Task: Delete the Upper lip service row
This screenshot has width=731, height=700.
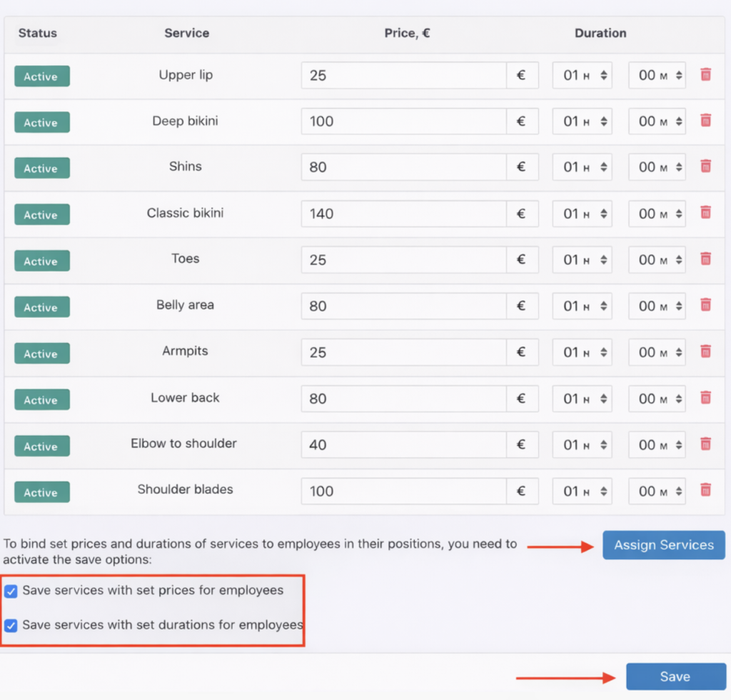Action: pos(705,75)
